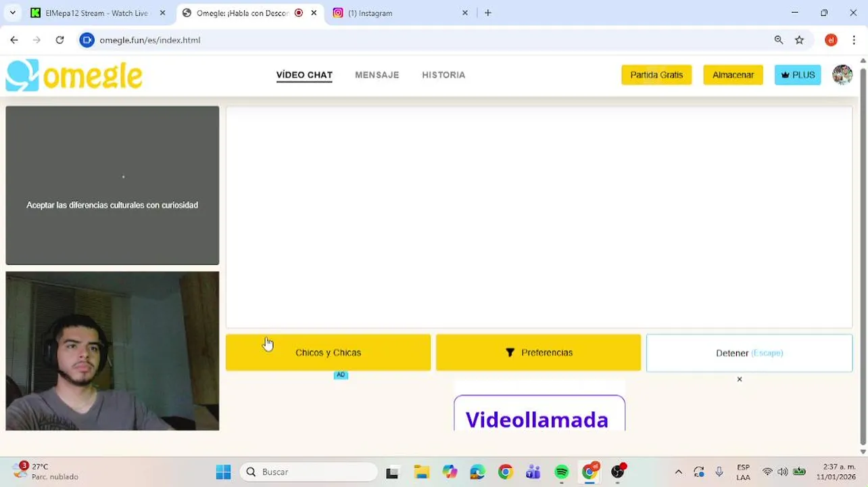Open the tab search dropdown arrow
The image size is (868, 487).
(12, 13)
